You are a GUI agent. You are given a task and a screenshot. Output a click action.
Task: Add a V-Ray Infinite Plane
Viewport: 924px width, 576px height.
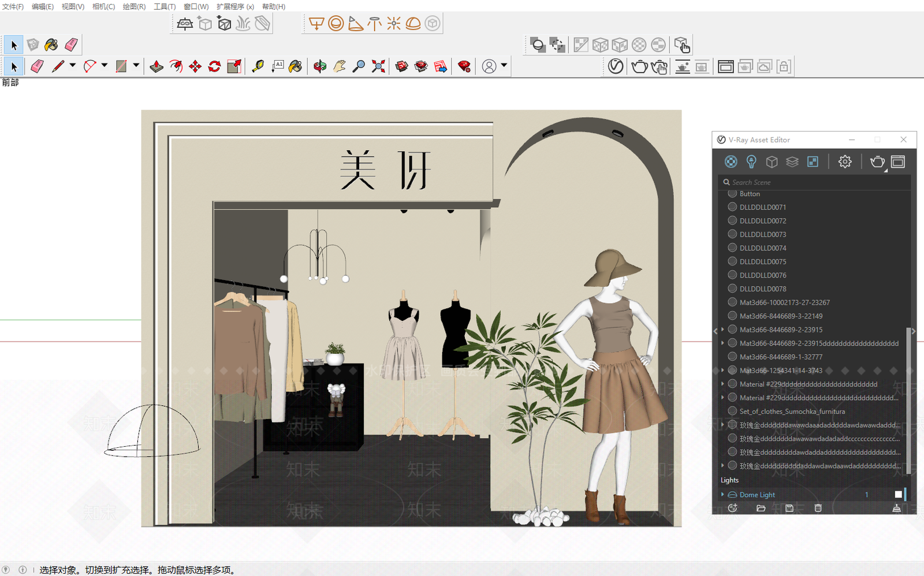(185, 24)
